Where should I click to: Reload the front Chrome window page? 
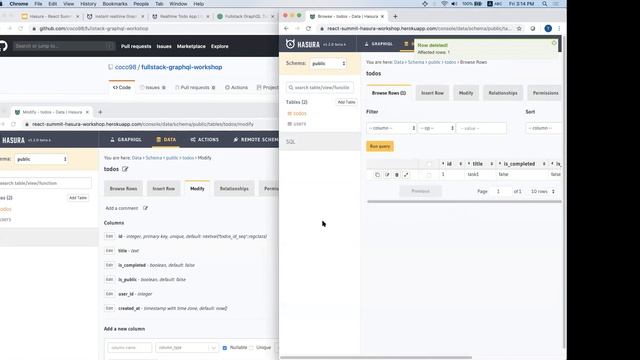[x=308, y=29]
